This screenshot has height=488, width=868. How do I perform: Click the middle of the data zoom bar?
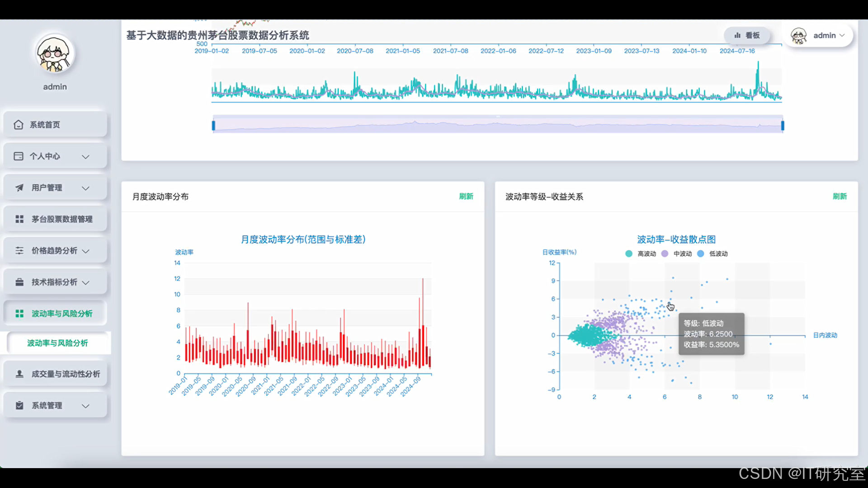[498, 125]
